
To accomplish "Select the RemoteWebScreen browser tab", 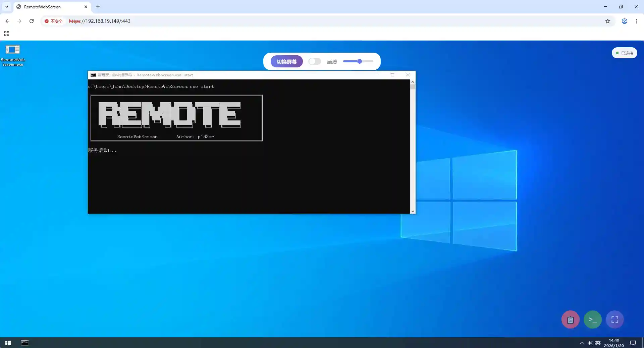I will (x=52, y=7).
